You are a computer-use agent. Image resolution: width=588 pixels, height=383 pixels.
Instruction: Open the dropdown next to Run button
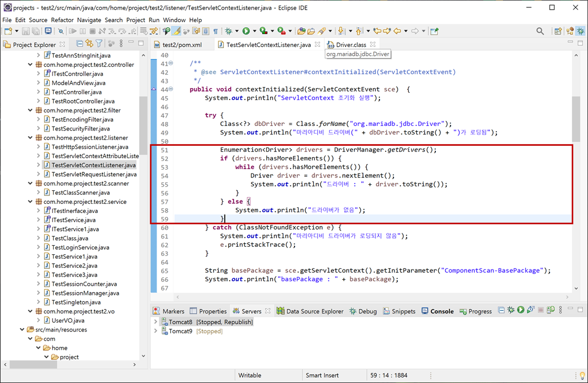(x=254, y=31)
